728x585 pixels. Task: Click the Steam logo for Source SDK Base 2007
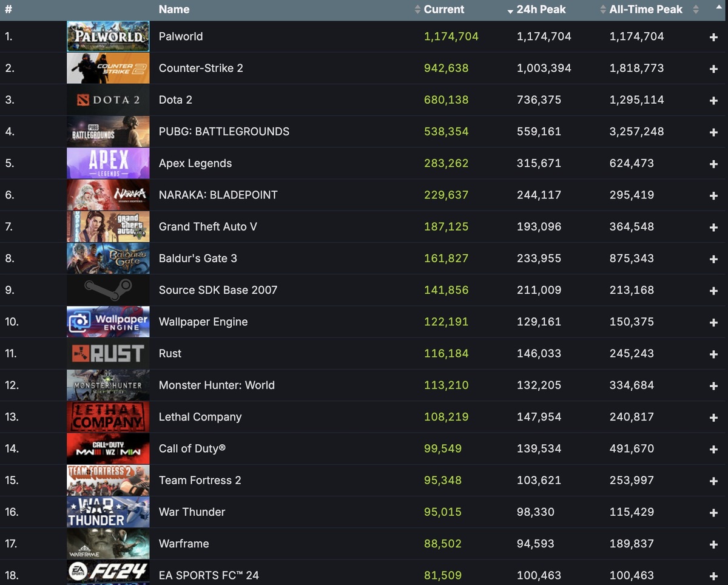tap(108, 290)
